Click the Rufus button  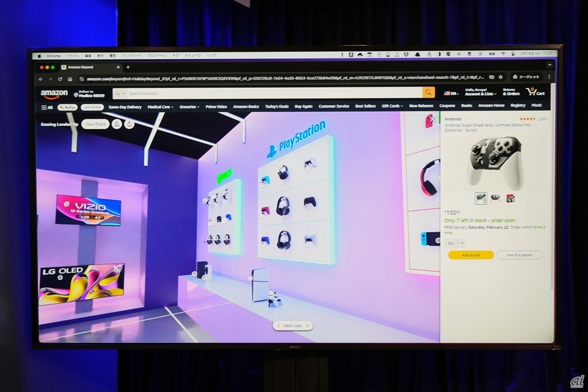(x=68, y=107)
